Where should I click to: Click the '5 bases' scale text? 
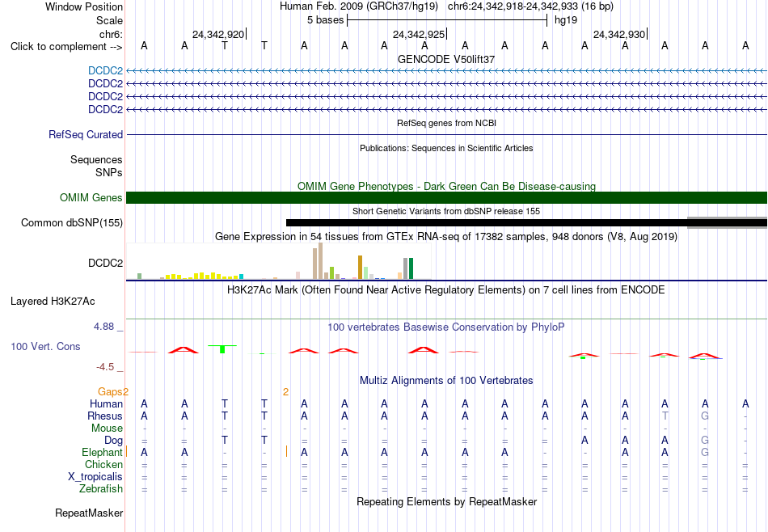tap(325, 20)
